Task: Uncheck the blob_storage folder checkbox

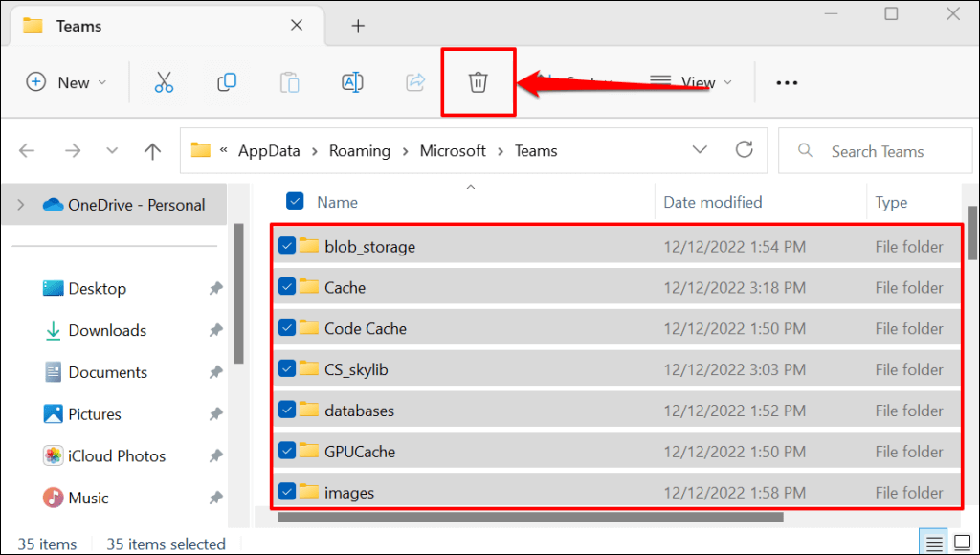Action: tap(287, 246)
